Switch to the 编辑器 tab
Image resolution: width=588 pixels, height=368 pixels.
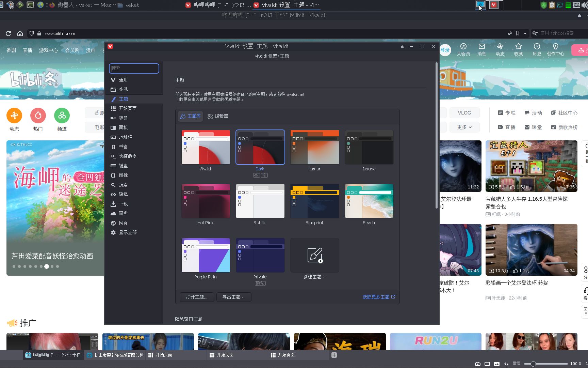pos(218,116)
